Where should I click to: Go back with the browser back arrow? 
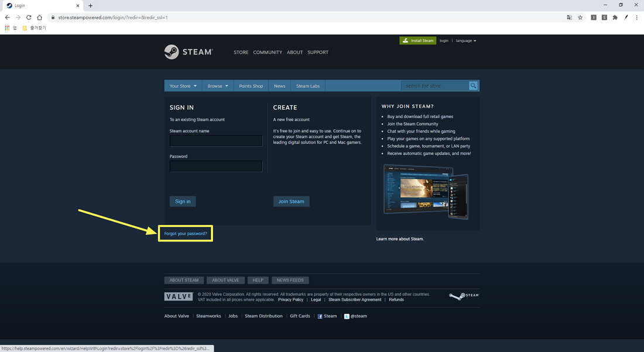8,18
